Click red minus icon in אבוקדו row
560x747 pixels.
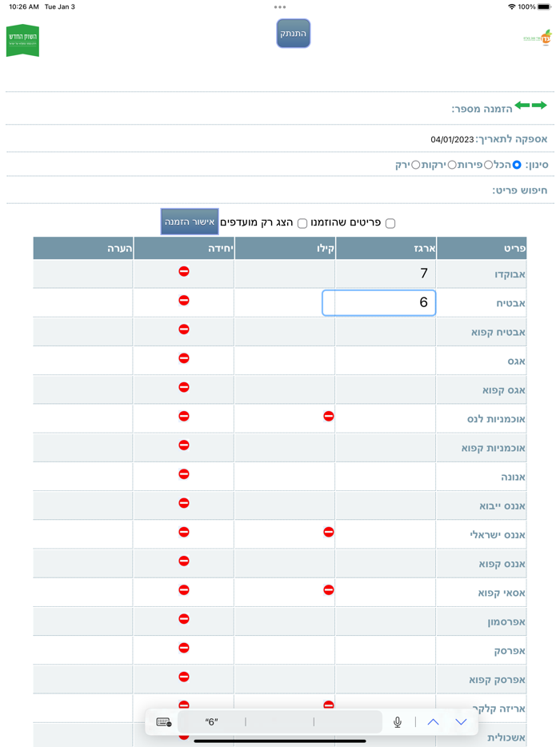(x=184, y=271)
